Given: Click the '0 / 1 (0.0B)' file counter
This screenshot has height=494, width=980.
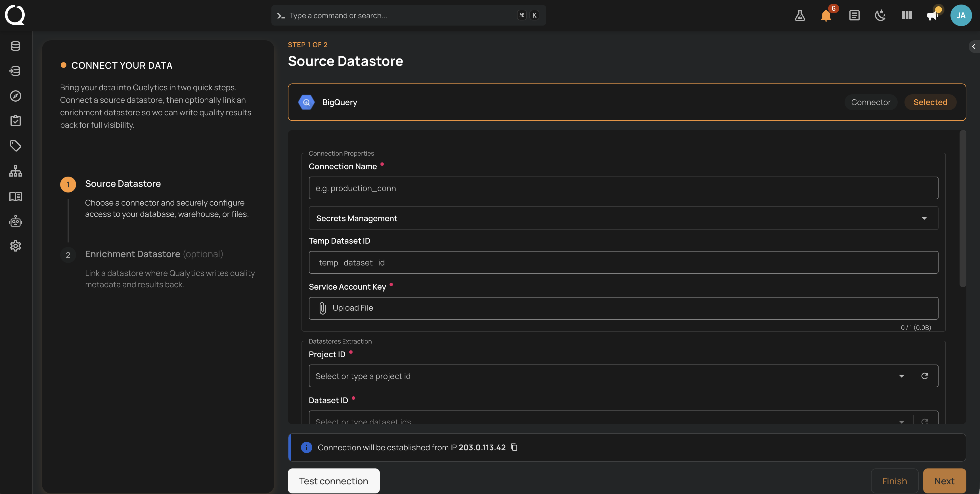Looking at the screenshot, I should (916, 327).
